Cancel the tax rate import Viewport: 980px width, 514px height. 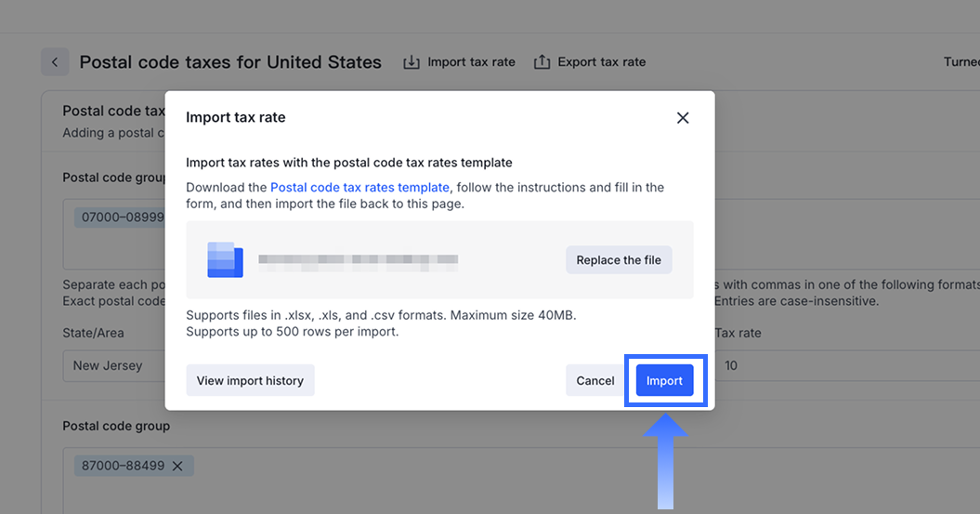click(595, 380)
